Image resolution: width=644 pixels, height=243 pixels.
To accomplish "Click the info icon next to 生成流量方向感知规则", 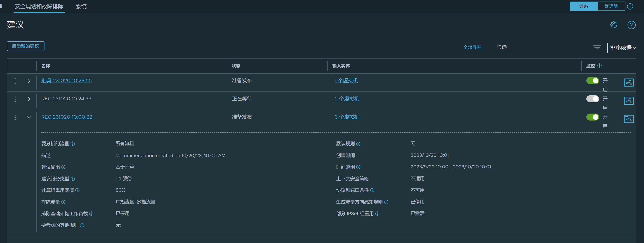I will tap(386, 202).
